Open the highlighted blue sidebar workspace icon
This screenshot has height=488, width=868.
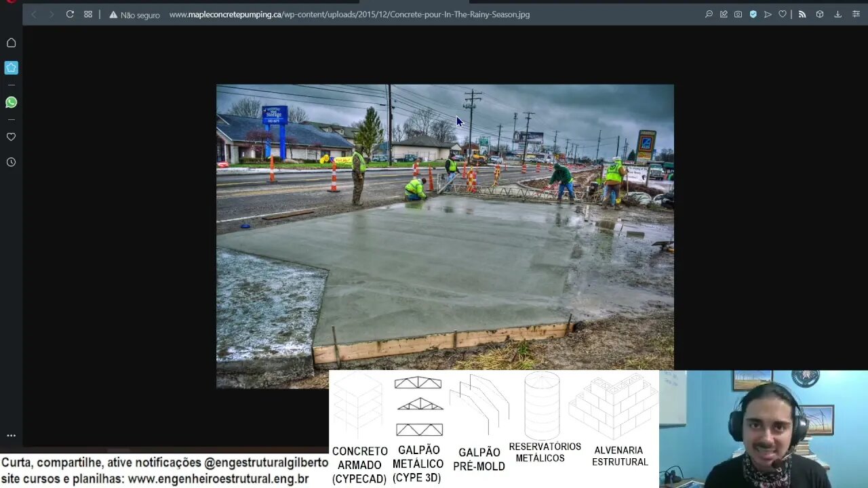tap(11, 68)
